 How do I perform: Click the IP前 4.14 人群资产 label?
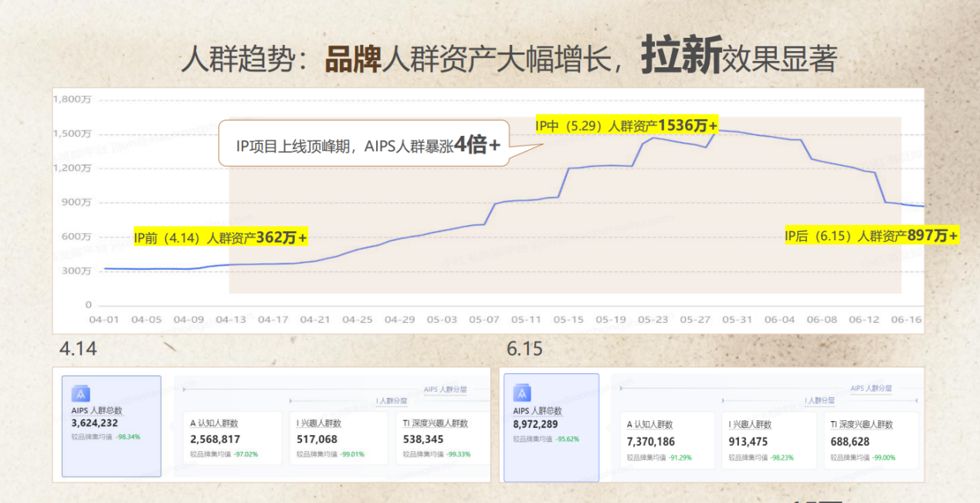pos(221,238)
